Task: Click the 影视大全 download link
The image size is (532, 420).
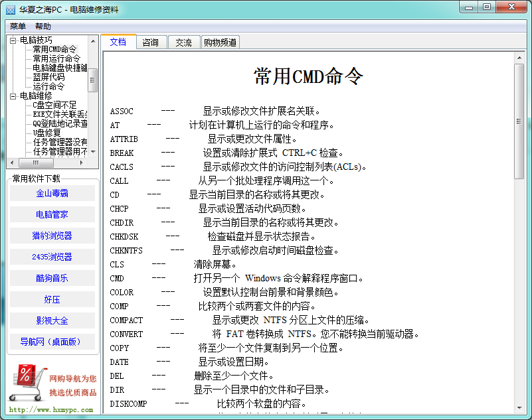Action: pyautogui.click(x=52, y=320)
